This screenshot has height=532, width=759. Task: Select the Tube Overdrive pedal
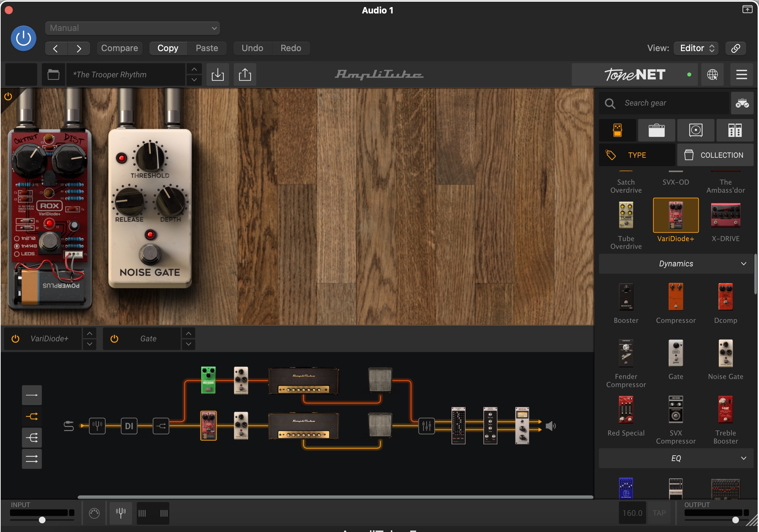tap(626, 216)
